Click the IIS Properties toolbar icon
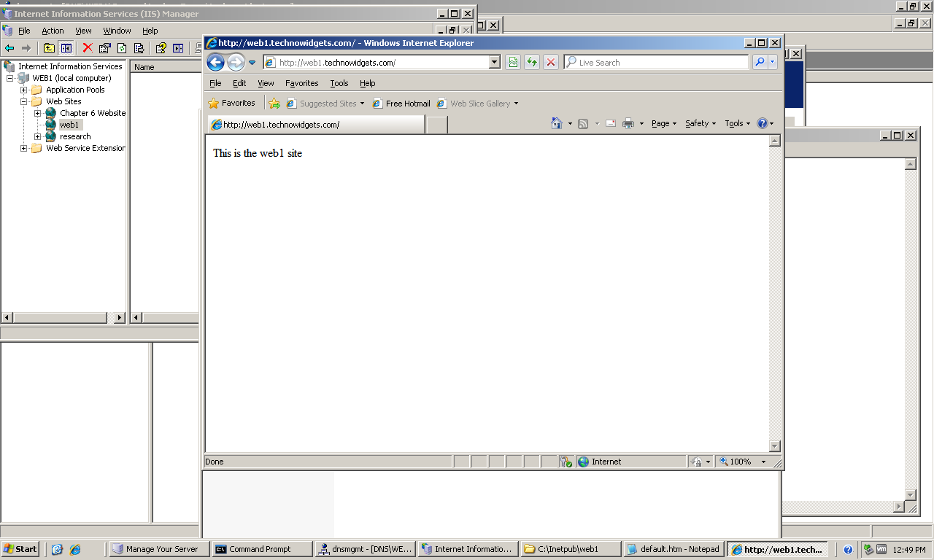 pos(104,48)
